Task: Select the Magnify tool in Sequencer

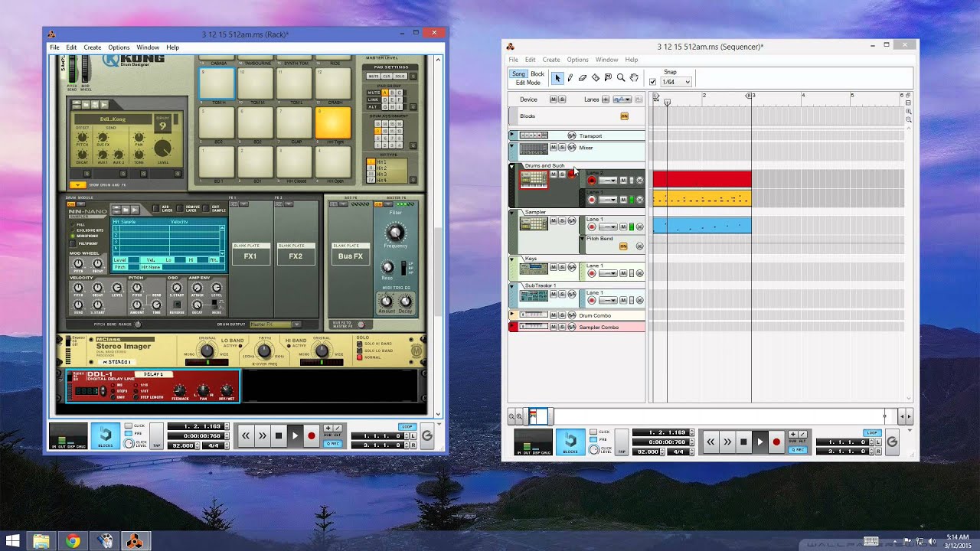Action: point(621,78)
